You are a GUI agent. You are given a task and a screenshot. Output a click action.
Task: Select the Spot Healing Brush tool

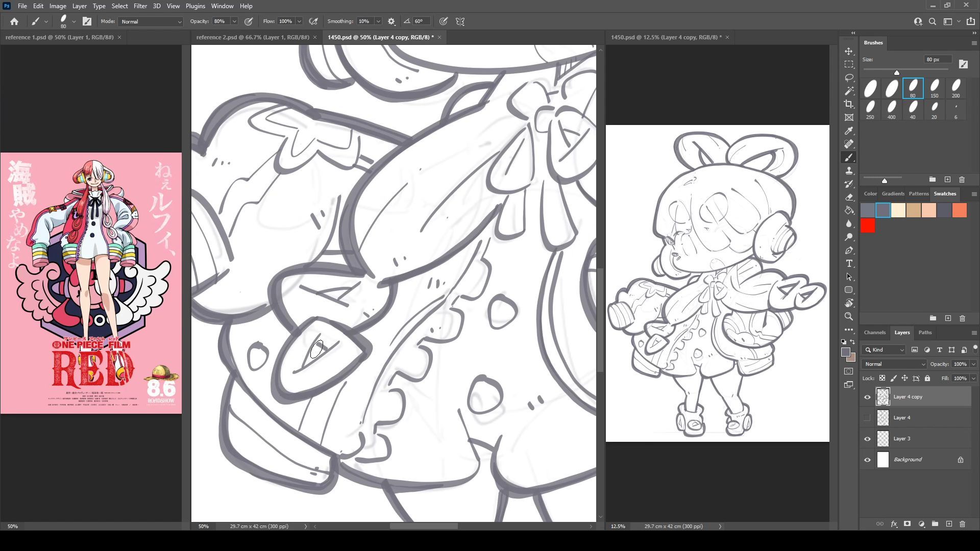coord(849,144)
